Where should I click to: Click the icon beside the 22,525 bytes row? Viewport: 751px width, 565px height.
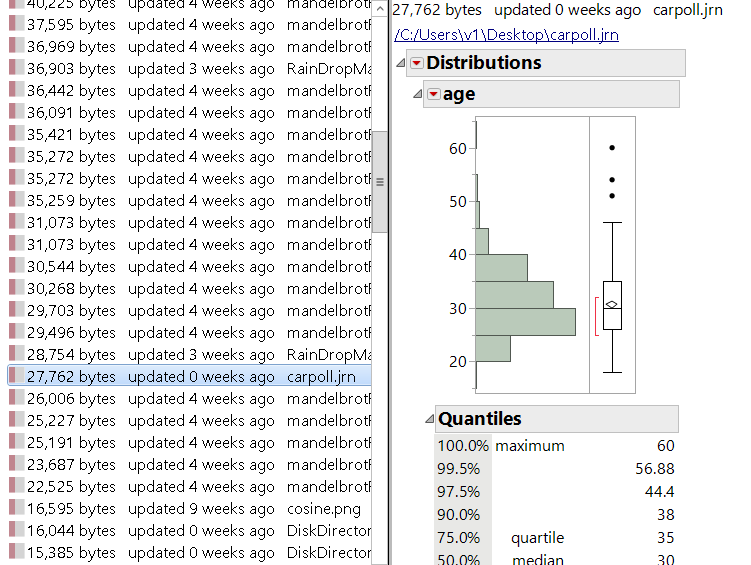click(x=15, y=487)
